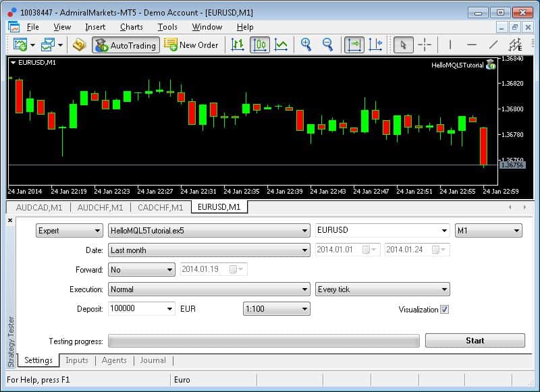This screenshot has height=392, width=540.
Task: Open the M1 timeframe dropdown in tester
Action: 488,231
